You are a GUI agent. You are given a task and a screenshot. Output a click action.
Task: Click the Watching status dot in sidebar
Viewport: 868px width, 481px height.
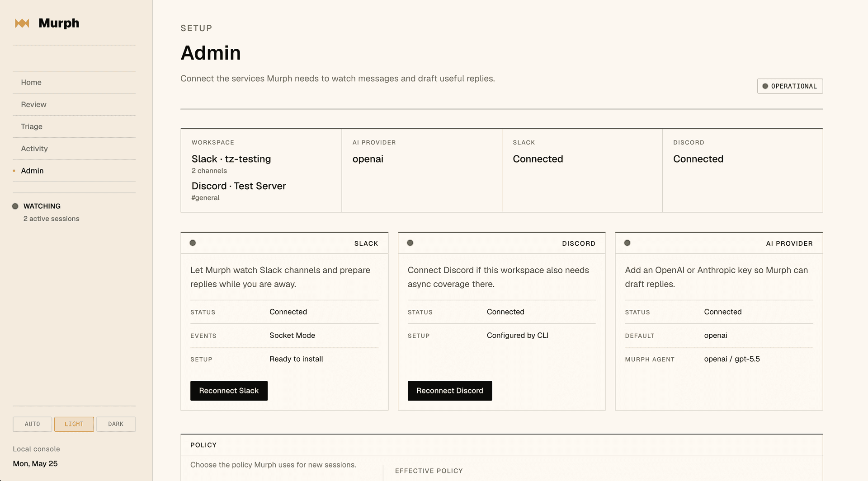[x=15, y=206]
